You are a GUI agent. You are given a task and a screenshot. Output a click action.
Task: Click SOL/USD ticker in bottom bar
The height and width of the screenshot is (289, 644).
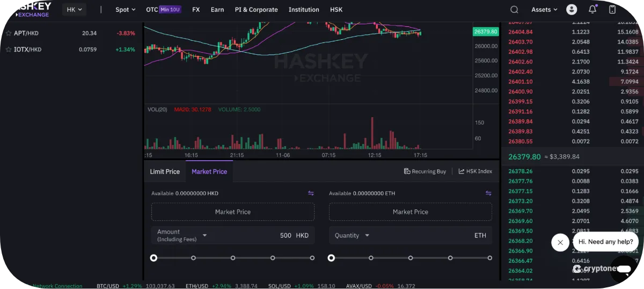[302, 286]
